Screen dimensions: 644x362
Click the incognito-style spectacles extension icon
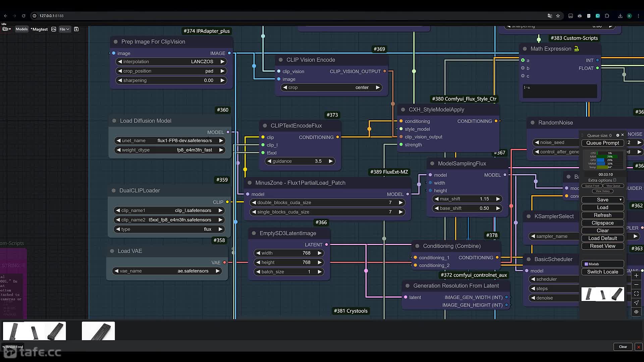(580, 16)
